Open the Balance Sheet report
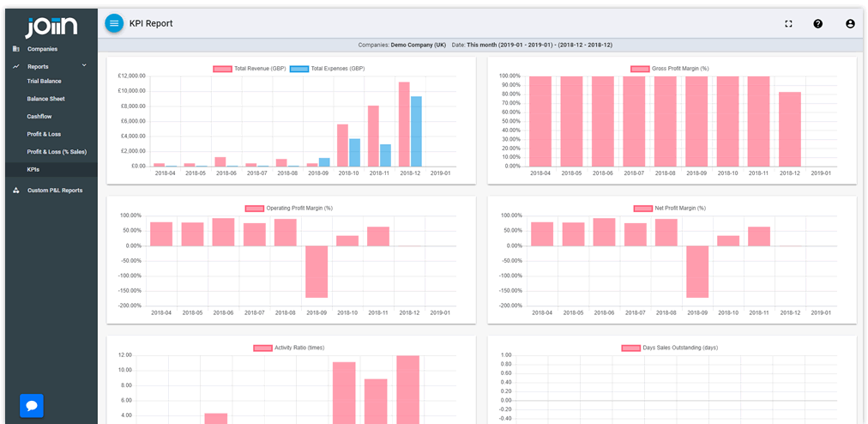This screenshot has width=868, height=424. tap(46, 99)
